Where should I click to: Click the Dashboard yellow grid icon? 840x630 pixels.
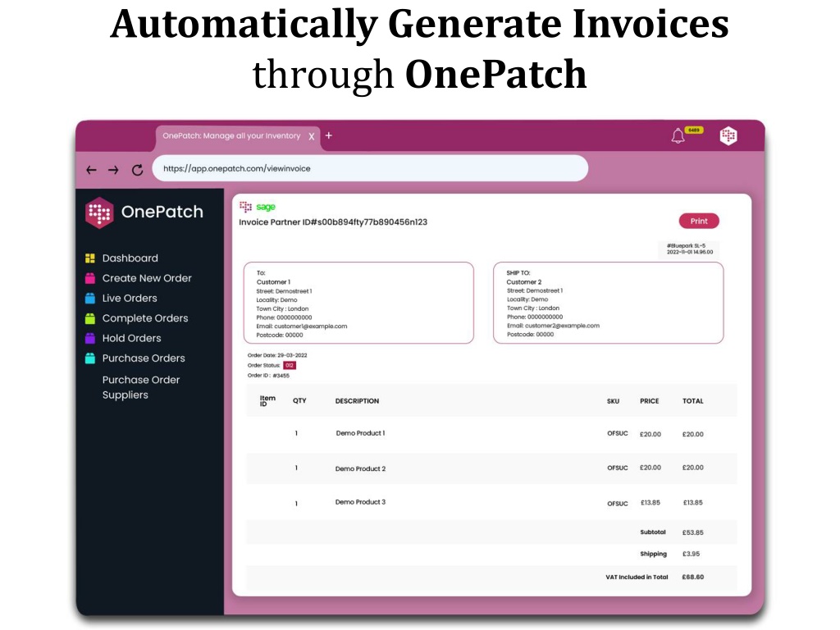[x=90, y=258]
